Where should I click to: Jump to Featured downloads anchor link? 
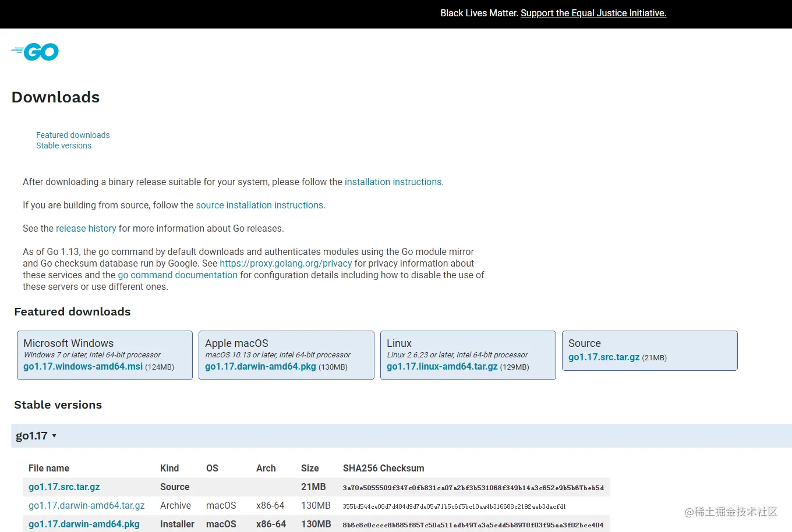tap(73, 135)
